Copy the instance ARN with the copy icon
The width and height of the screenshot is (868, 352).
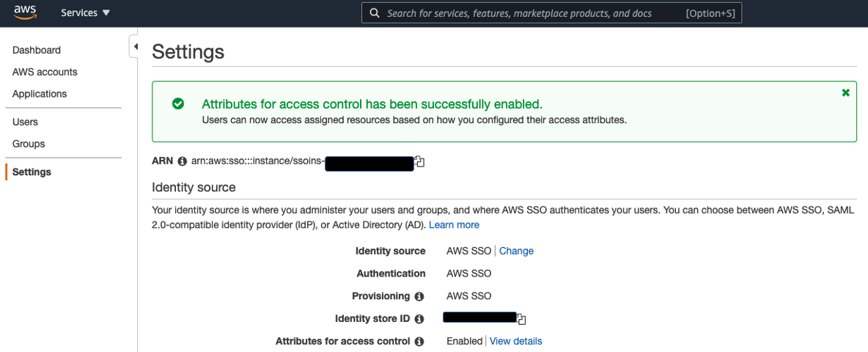(419, 161)
